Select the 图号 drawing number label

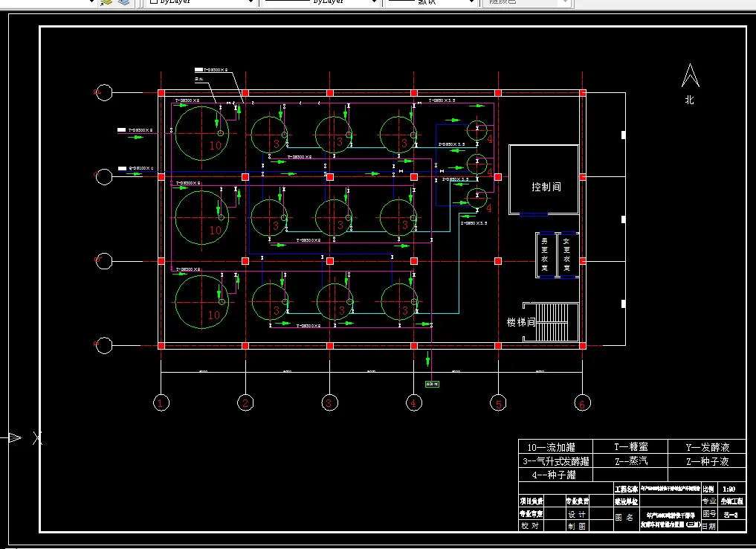708,514
